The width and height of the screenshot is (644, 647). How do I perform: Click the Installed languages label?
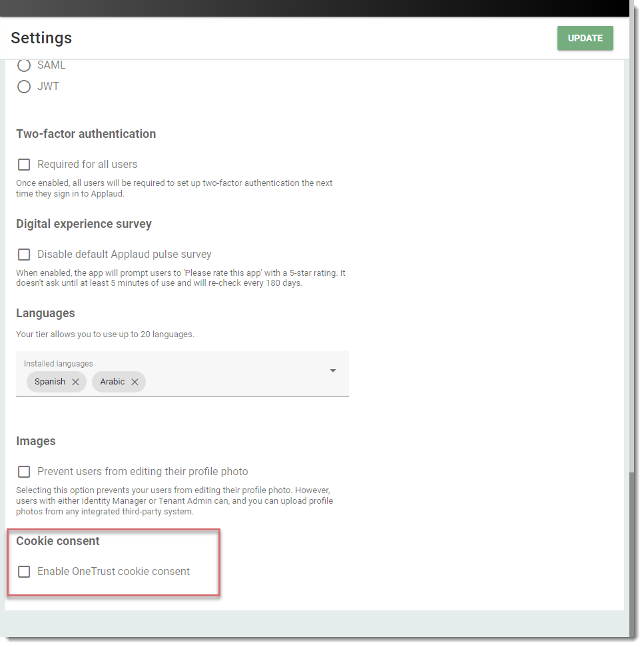(x=58, y=364)
